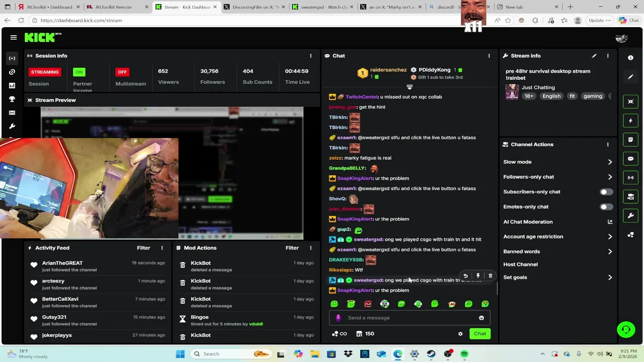Open the Mod Actions three-dot menu
Viewport: 644px width, 362px height.
click(310, 248)
